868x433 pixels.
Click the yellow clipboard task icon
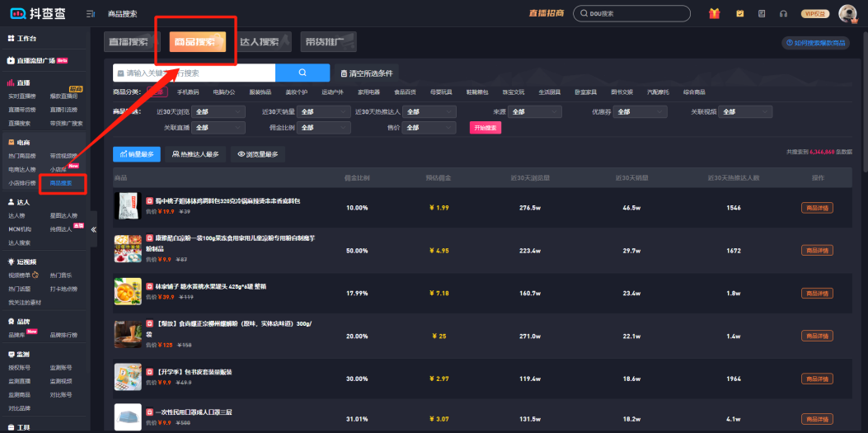[739, 13]
